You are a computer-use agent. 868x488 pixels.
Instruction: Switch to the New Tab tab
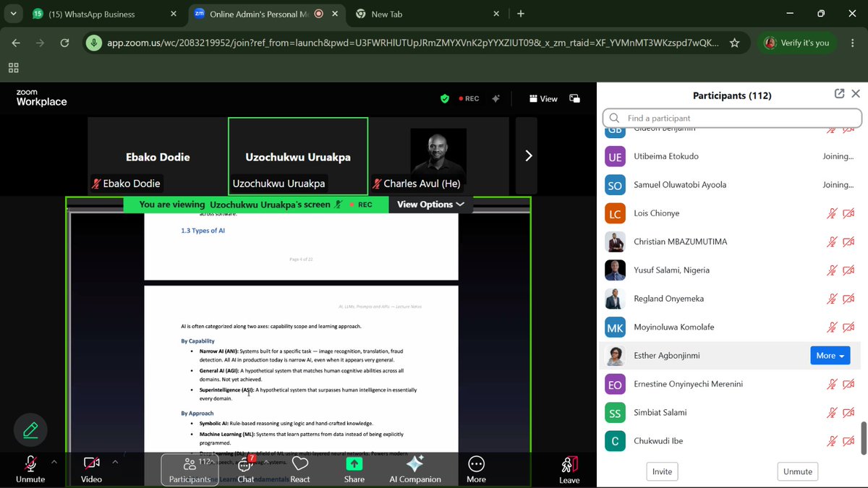pyautogui.click(x=427, y=14)
